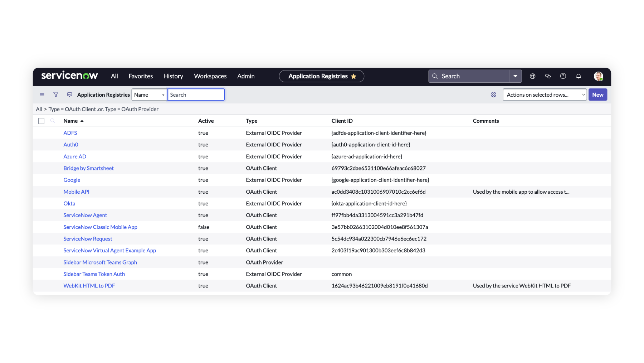The height and width of the screenshot is (363, 644).
Task: Click the New button
Action: coord(597,95)
